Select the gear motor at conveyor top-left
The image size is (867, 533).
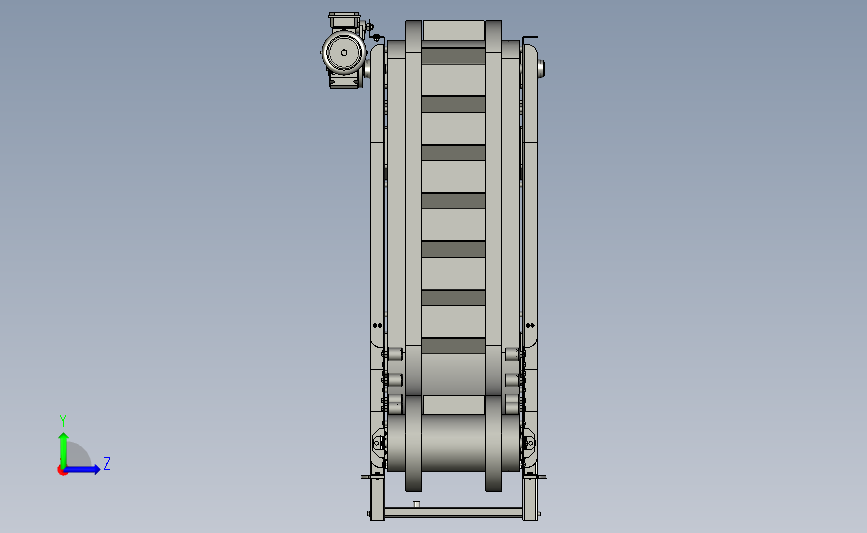(x=344, y=51)
